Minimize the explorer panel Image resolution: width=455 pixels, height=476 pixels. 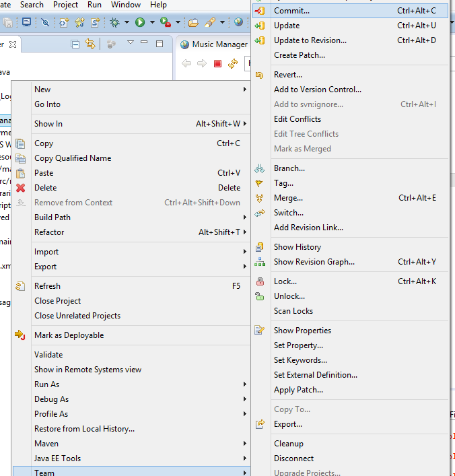pyautogui.click(x=144, y=42)
